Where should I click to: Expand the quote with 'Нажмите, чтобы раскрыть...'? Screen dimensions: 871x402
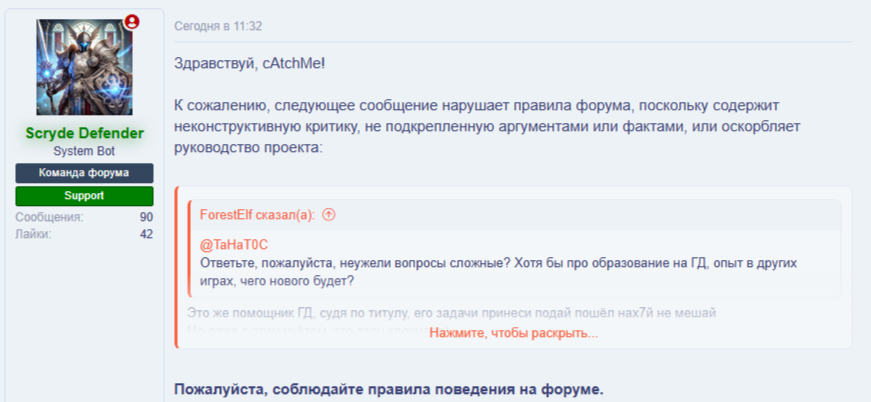[x=513, y=333]
